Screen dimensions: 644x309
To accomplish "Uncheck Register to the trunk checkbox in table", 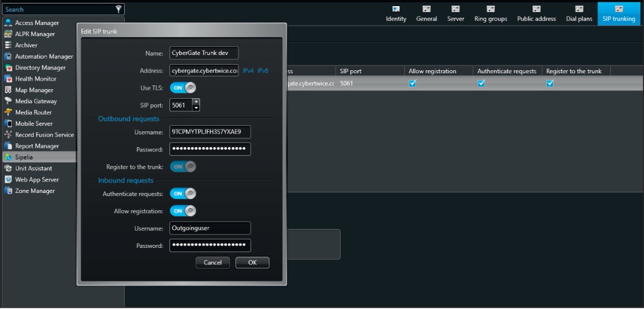I will [550, 84].
